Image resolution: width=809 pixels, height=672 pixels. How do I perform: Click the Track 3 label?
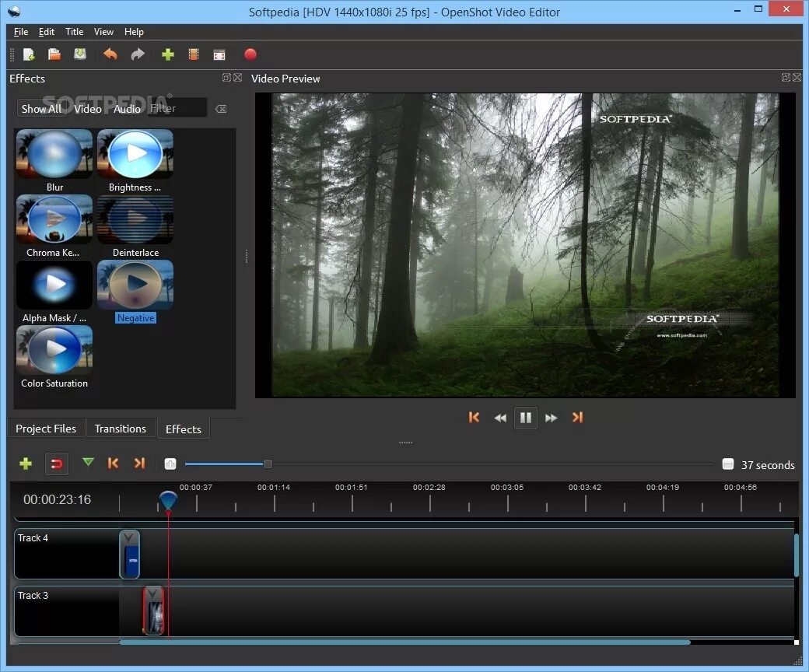(33, 595)
